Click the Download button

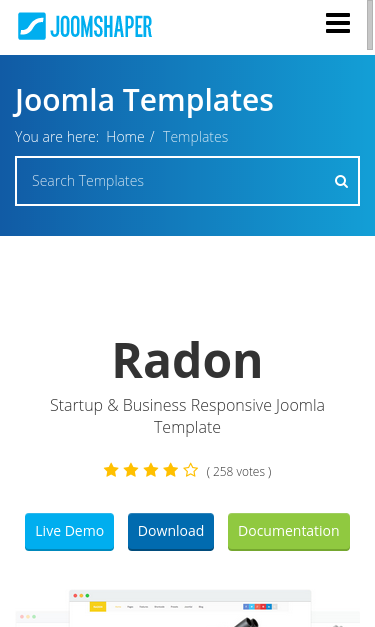(171, 531)
